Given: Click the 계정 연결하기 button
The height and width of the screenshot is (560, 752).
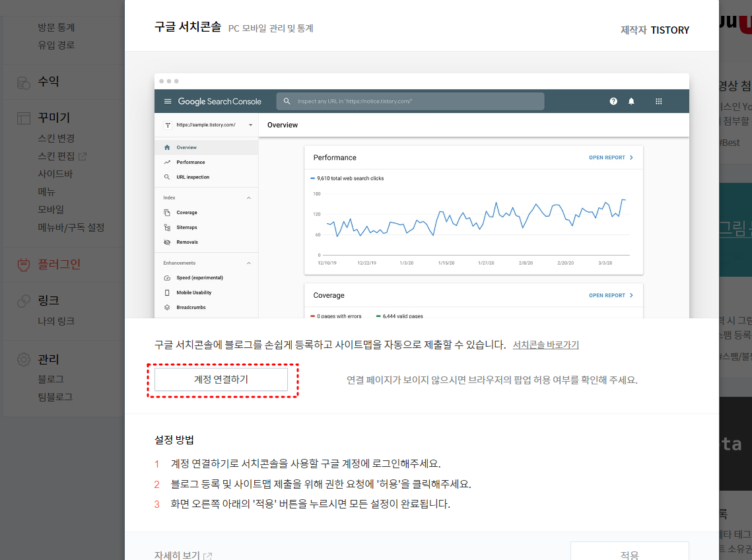Looking at the screenshot, I should pyautogui.click(x=221, y=380).
